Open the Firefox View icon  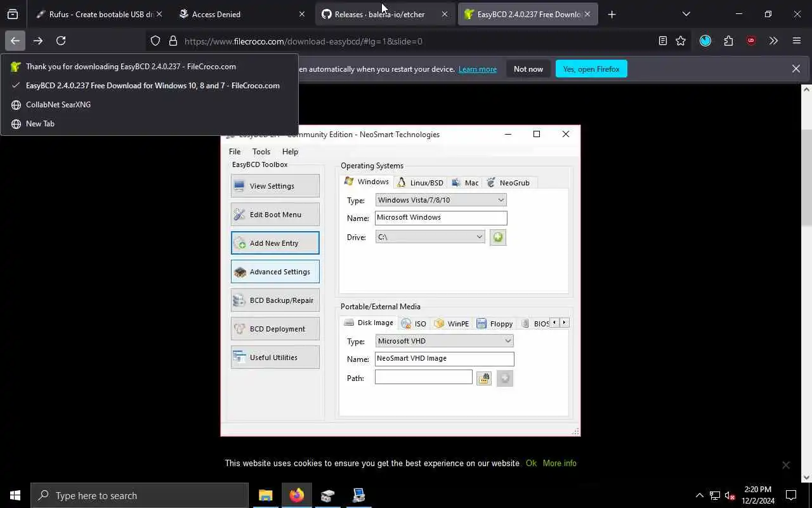pyautogui.click(x=13, y=14)
